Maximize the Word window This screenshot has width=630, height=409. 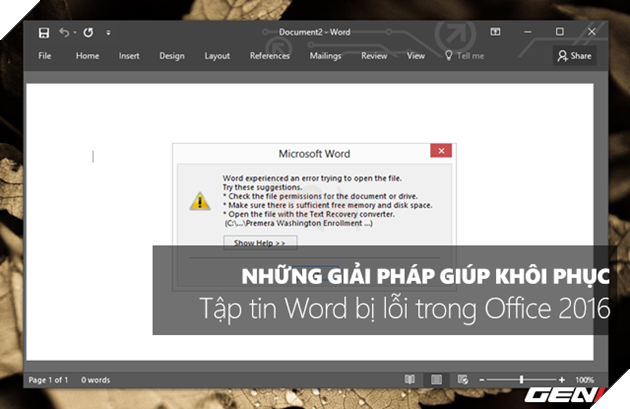click(x=560, y=32)
